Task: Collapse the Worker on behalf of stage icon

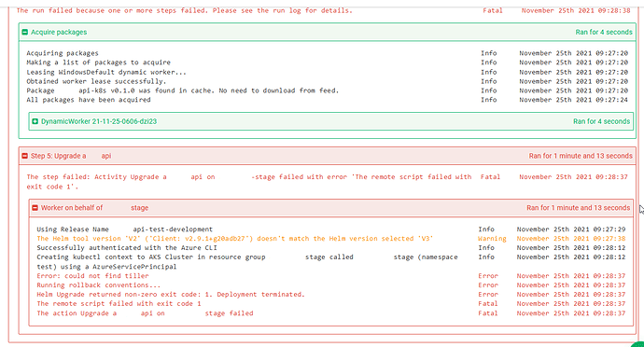Action: pyautogui.click(x=35, y=208)
